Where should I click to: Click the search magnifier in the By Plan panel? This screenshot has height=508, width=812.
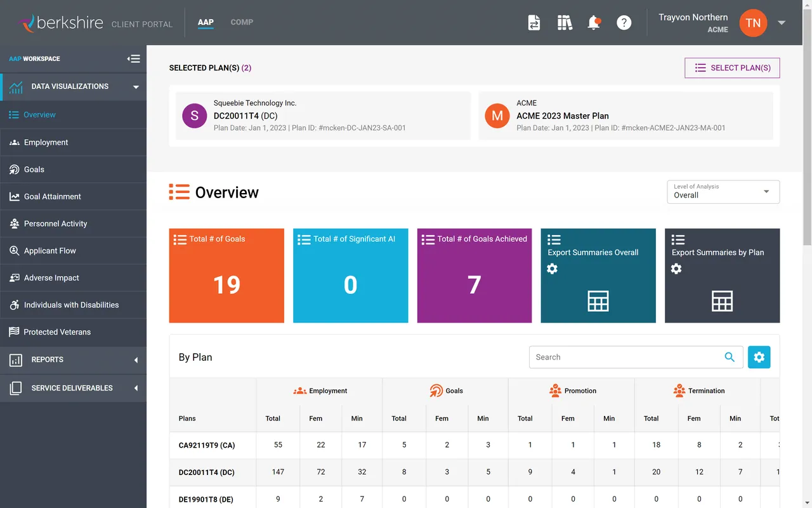click(730, 357)
